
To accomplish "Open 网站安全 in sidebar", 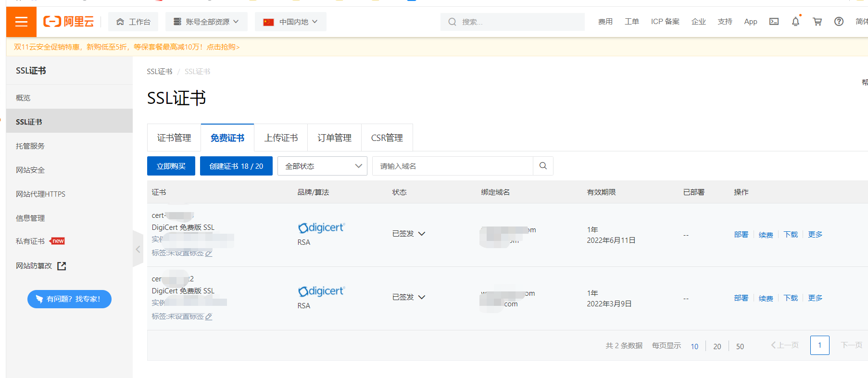I will (x=69, y=170).
